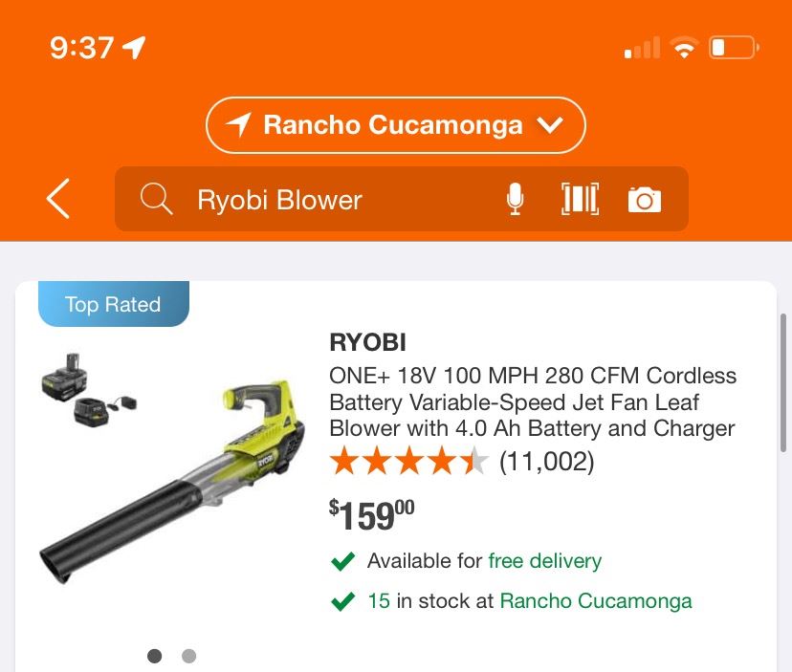
Task: Open Rancho Cucamonga in-stock store link
Action: click(x=596, y=601)
